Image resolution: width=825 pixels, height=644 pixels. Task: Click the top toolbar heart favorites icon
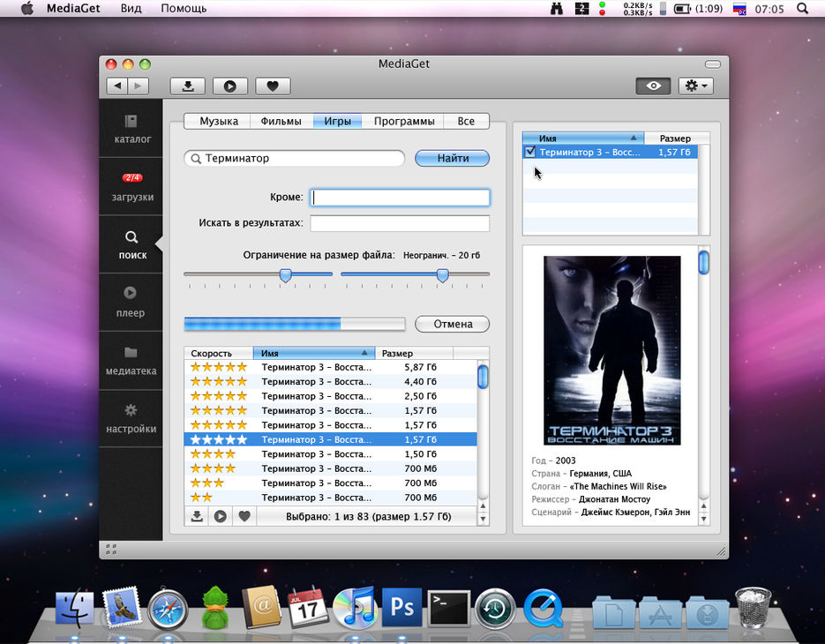coord(273,86)
